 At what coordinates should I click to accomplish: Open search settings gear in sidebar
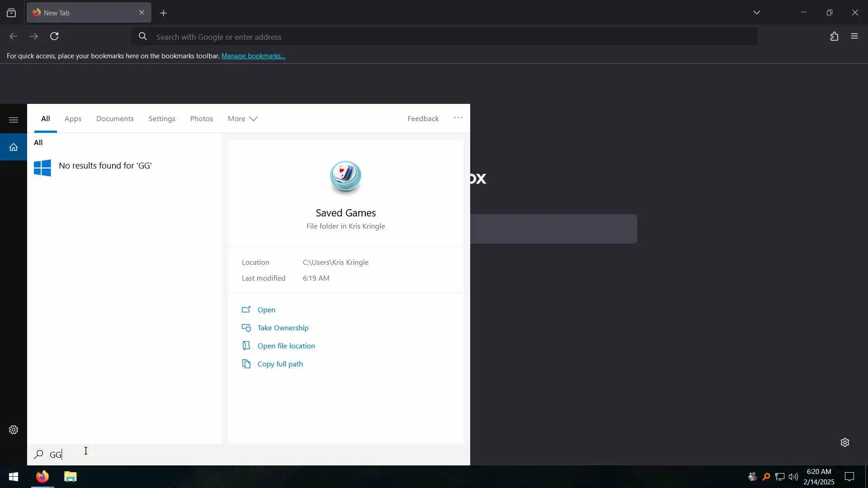14,430
